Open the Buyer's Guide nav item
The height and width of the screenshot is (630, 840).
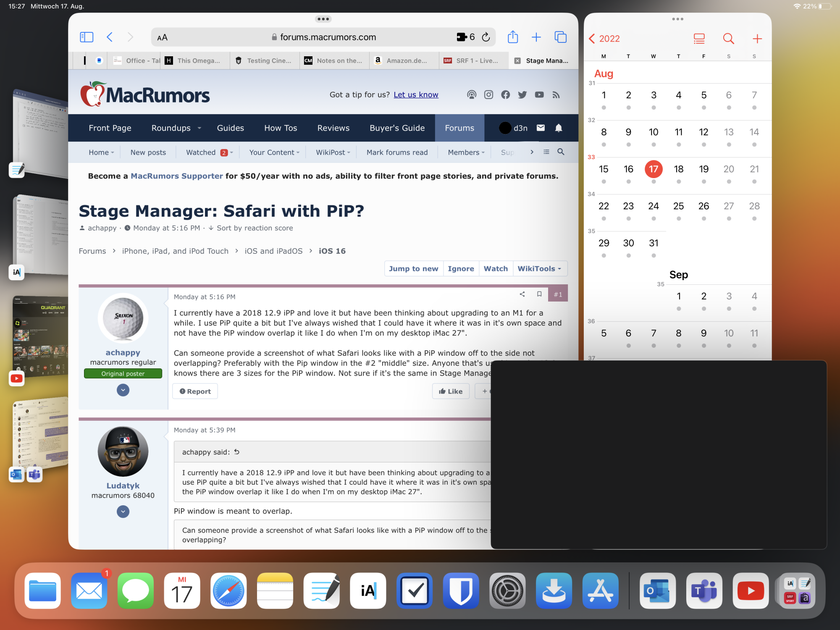click(397, 128)
